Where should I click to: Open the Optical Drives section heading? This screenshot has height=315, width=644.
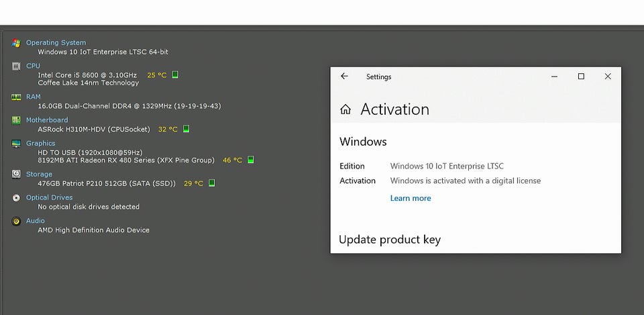click(x=50, y=197)
